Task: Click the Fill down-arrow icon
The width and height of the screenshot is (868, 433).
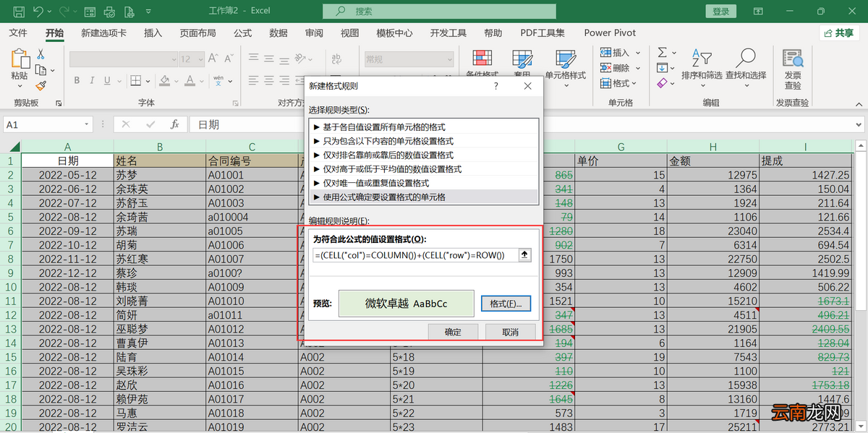Action: (663, 68)
